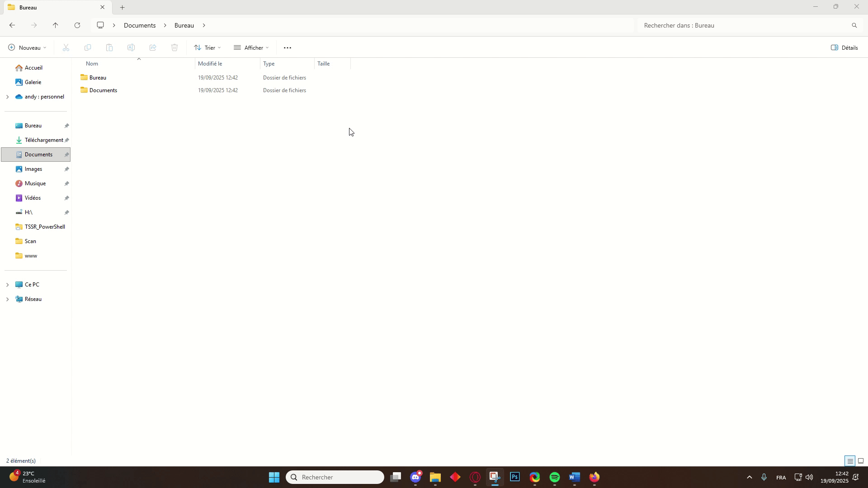Image resolution: width=868 pixels, height=488 pixels.
Task: Open the See more ellipsis menu
Action: coord(288,48)
